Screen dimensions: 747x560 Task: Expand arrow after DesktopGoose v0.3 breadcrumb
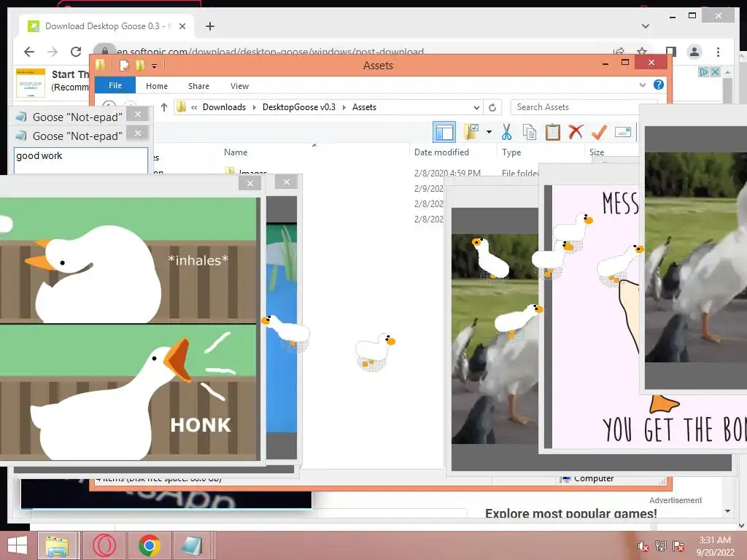tap(344, 107)
